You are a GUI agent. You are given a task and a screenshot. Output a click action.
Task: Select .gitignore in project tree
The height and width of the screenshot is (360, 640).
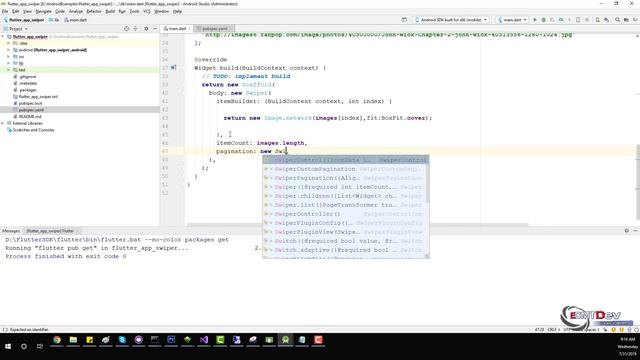click(x=27, y=77)
